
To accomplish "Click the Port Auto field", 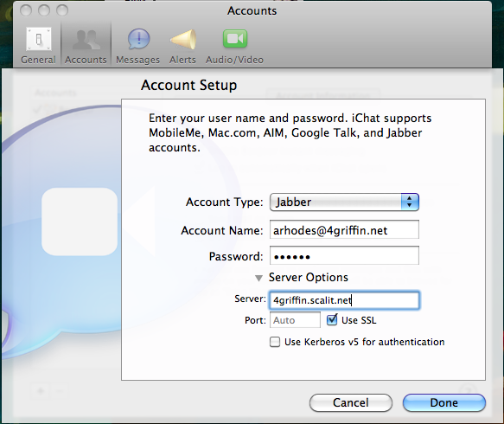I will 295,320.
